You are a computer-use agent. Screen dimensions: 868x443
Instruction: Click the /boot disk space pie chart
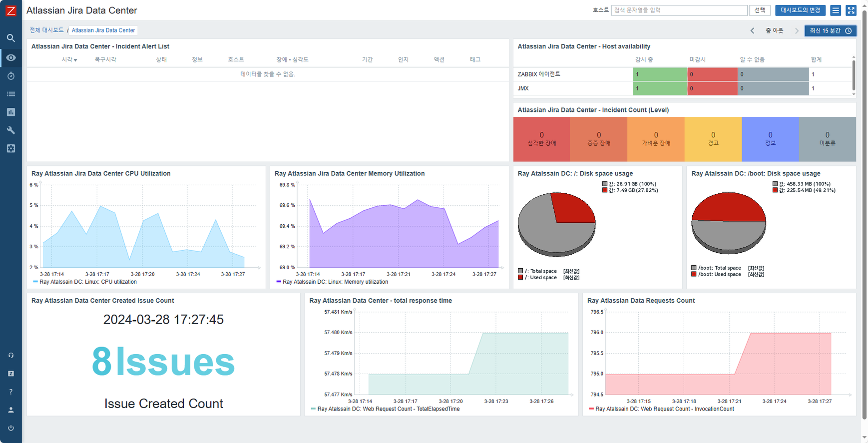(728, 223)
